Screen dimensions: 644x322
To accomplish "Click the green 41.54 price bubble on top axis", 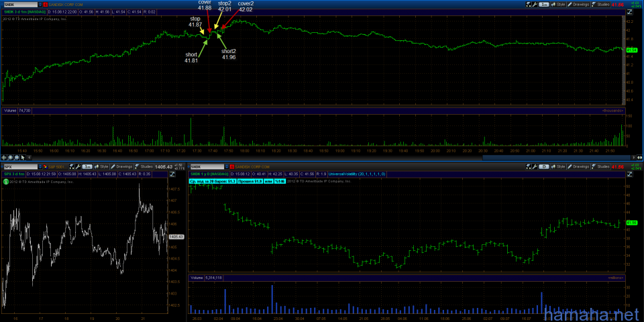I will point(632,50).
